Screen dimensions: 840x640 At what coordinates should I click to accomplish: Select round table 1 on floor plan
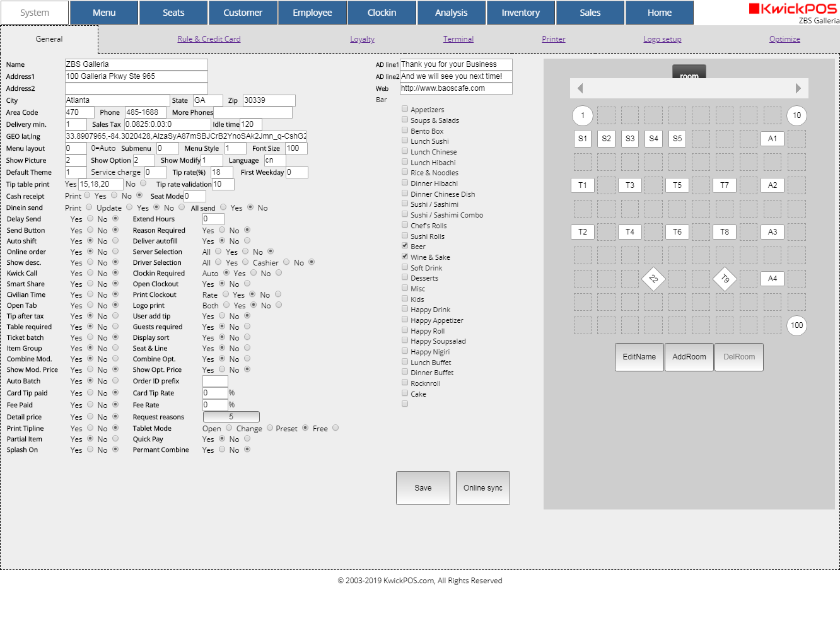pos(583,115)
